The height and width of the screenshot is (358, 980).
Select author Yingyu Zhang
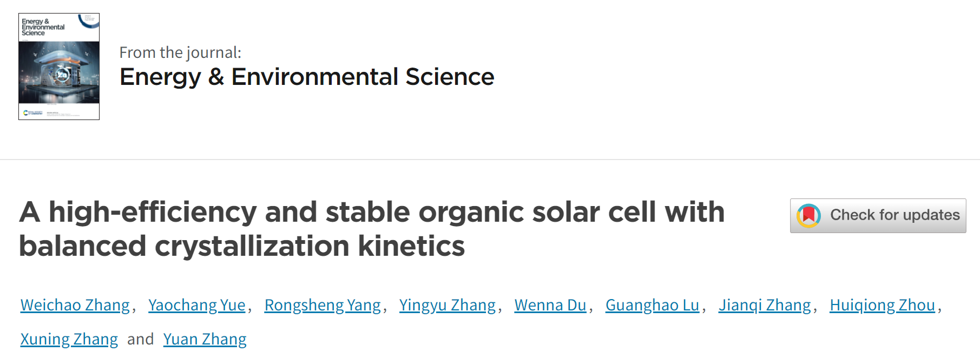coord(448,305)
